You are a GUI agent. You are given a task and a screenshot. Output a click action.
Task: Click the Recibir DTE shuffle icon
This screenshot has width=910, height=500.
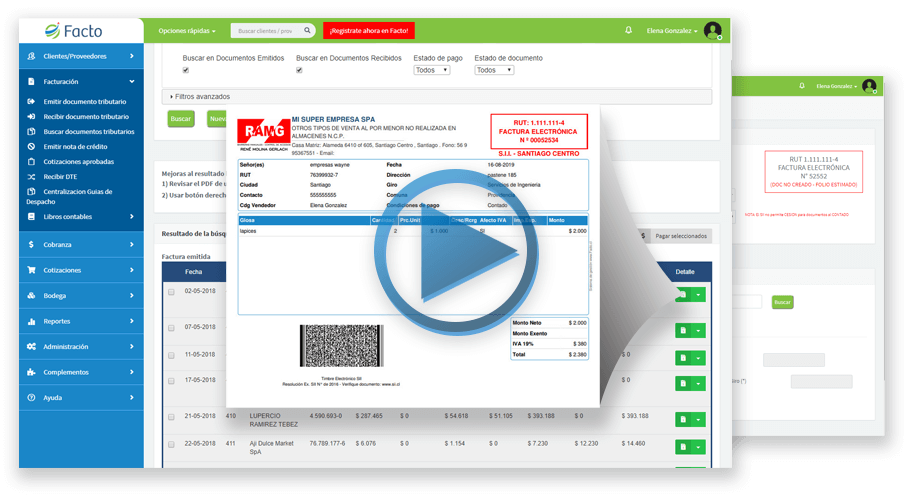pyautogui.click(x=34, y=176)
